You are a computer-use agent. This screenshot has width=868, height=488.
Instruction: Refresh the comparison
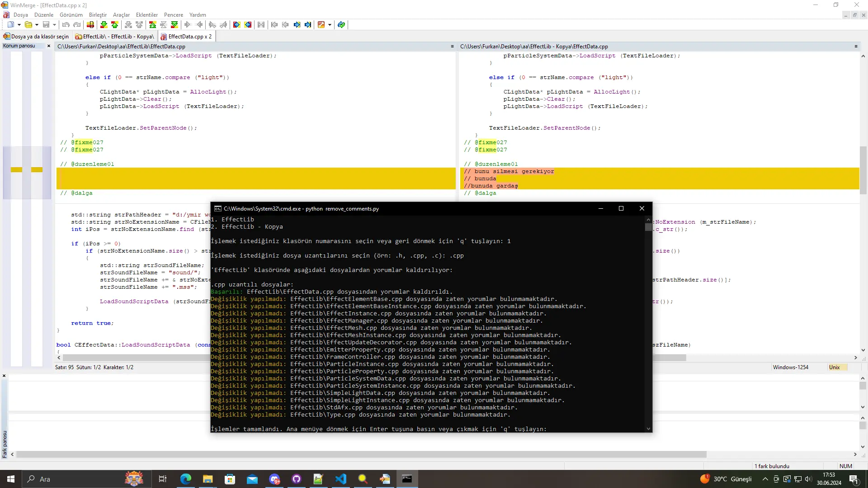click(341, 25)
